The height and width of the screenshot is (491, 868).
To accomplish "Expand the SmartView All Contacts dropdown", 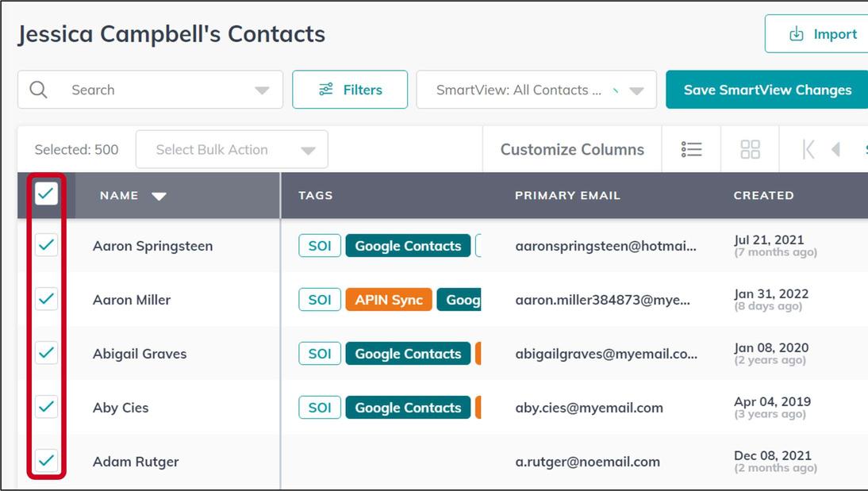I will (636, 90).
